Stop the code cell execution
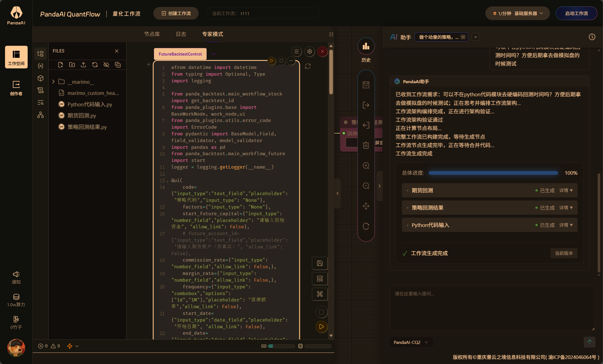 point(281,61)
